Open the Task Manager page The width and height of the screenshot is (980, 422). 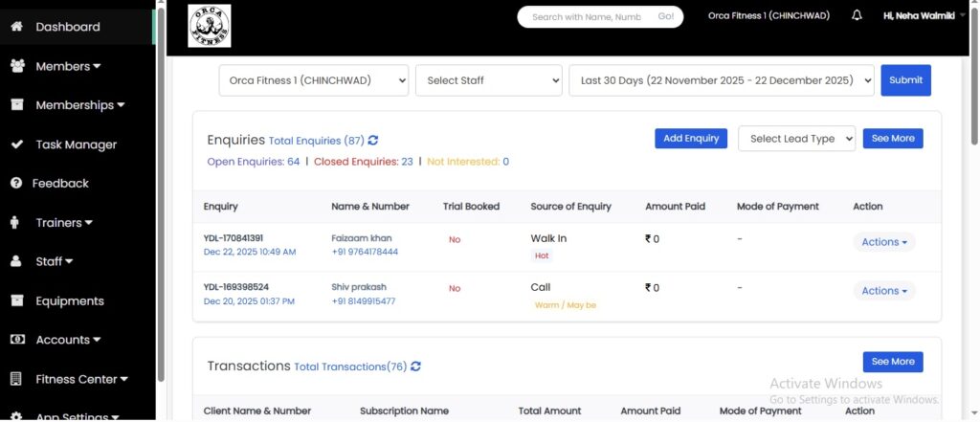point(78,144)
